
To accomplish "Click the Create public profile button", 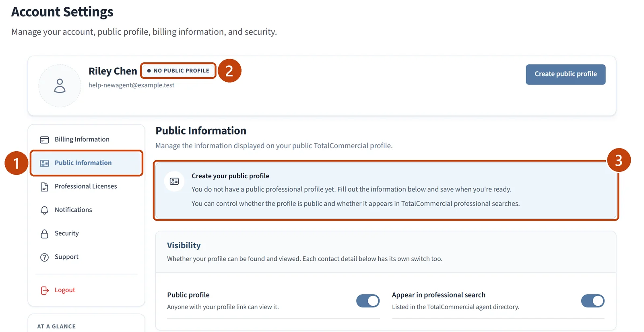I will click(566, 74).
